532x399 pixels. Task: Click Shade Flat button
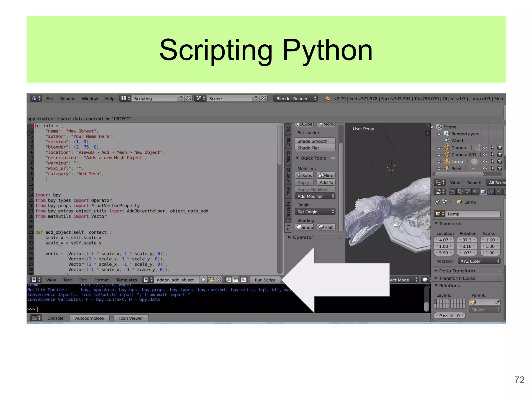point(315,148)
